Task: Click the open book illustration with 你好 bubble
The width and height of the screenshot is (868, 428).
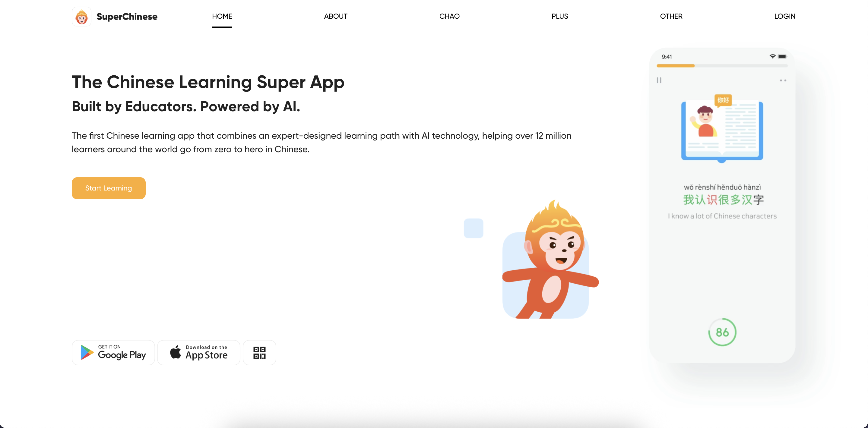Action: tap(722, 128)
